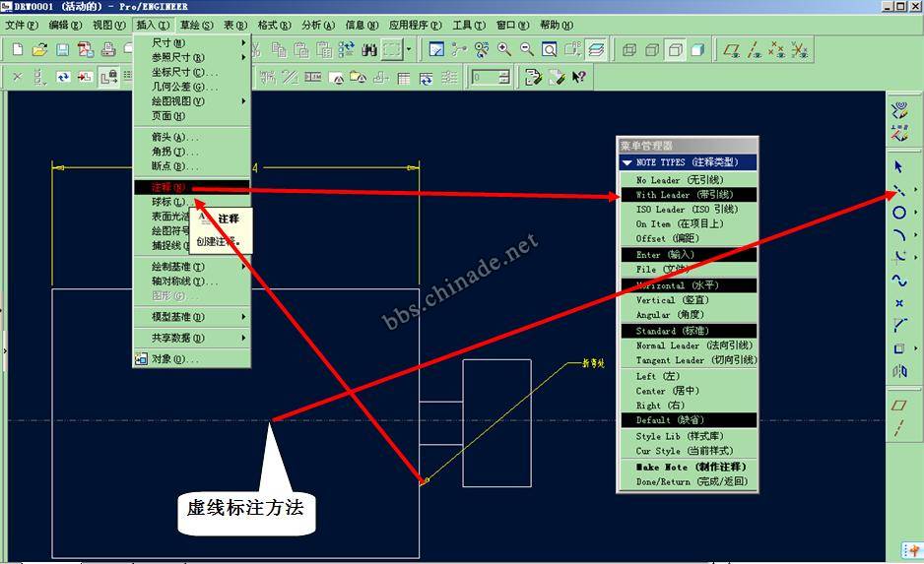Choose ISO Leader note option

[688, 209]
